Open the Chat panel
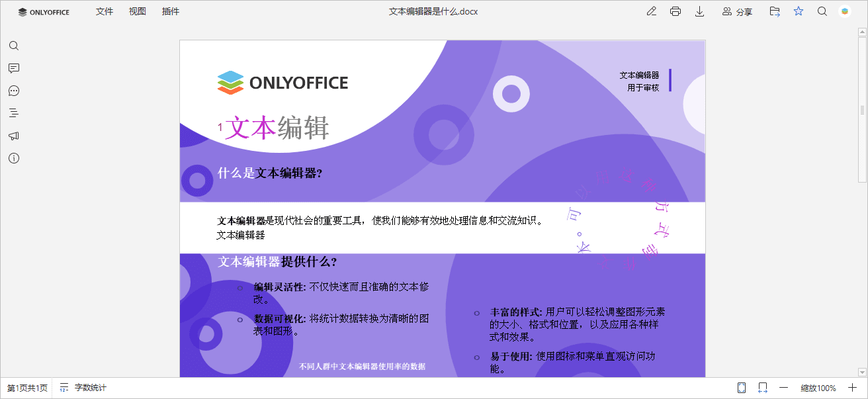 (13, 91)
